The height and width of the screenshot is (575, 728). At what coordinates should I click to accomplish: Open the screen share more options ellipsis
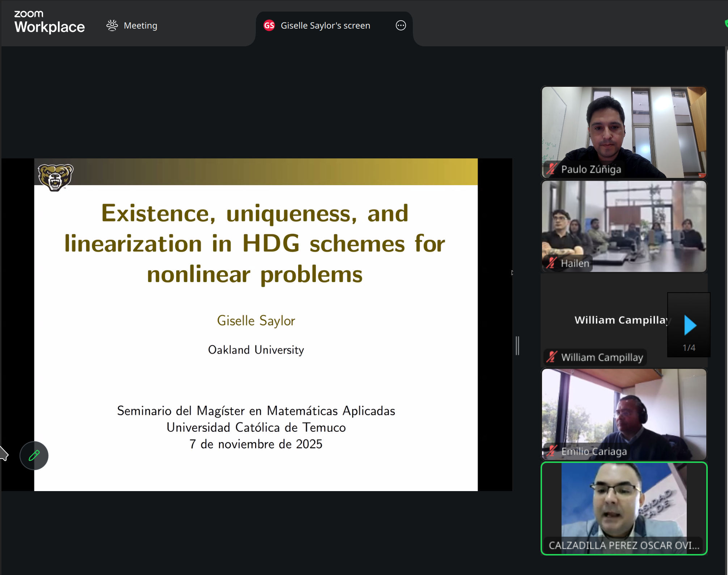(x=401, y=25)
